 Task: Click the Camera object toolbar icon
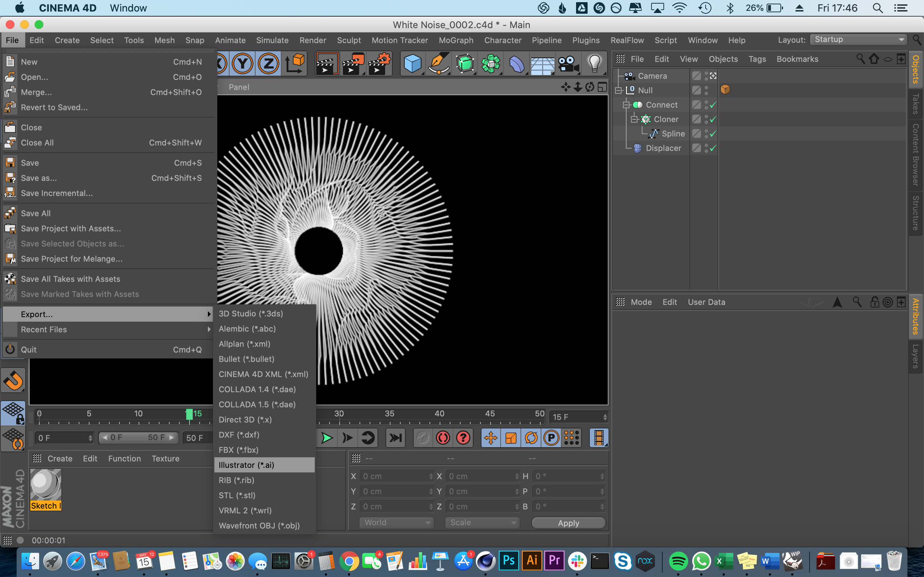coord(568,63)
